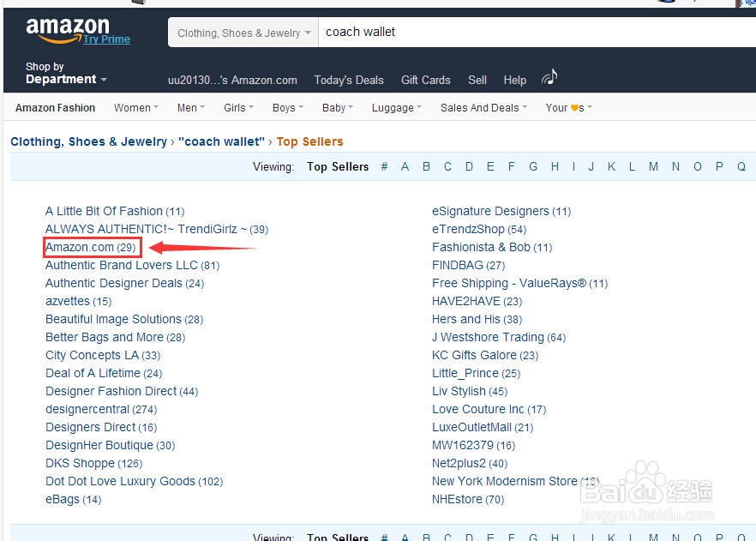Screen dimensions: 756x541
Task: Open the Try Prime link
Action: [106, 39]
